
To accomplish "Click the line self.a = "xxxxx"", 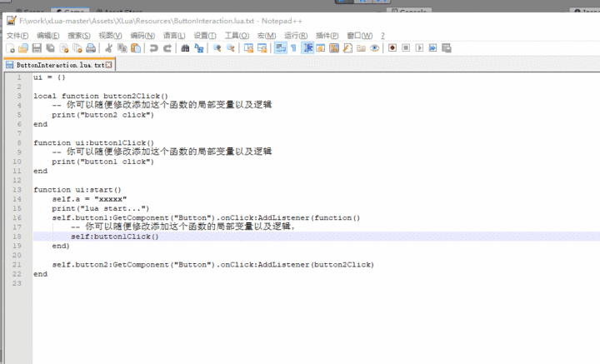I will 89,199.
